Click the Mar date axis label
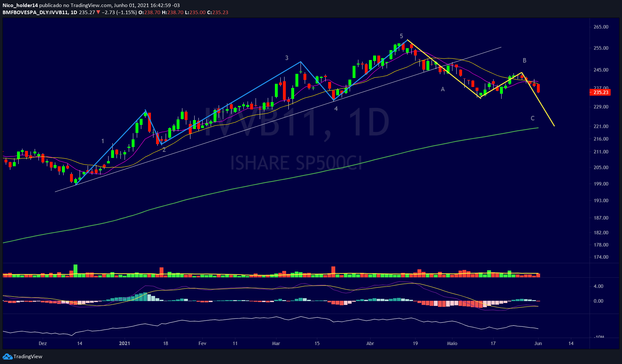 point(276,343)
